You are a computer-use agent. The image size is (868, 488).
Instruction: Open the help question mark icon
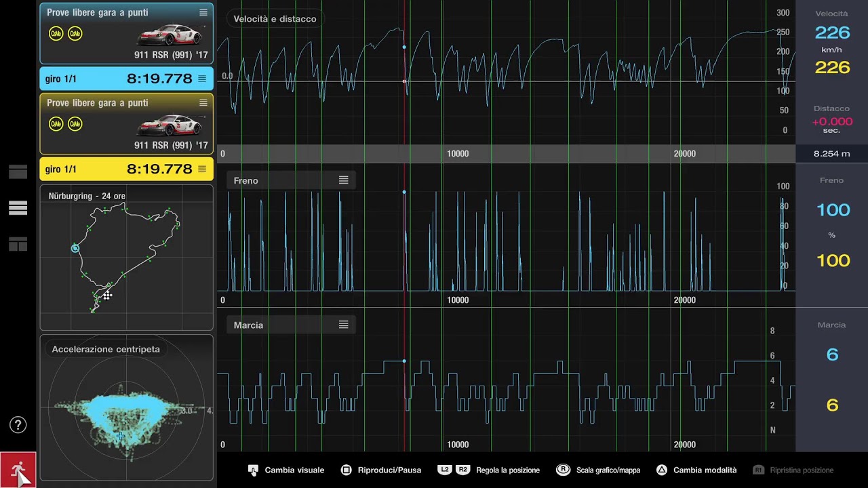(18, 425)
